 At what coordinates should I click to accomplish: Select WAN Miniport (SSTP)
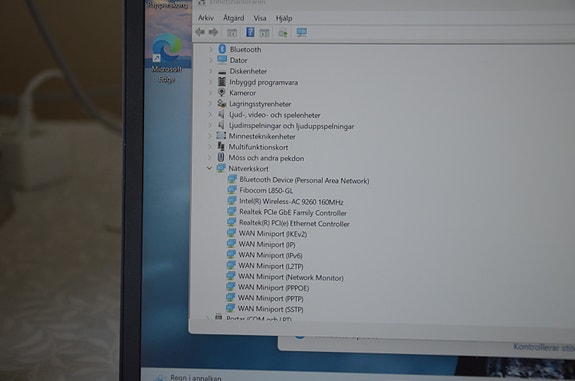click(x=271, y=309)
